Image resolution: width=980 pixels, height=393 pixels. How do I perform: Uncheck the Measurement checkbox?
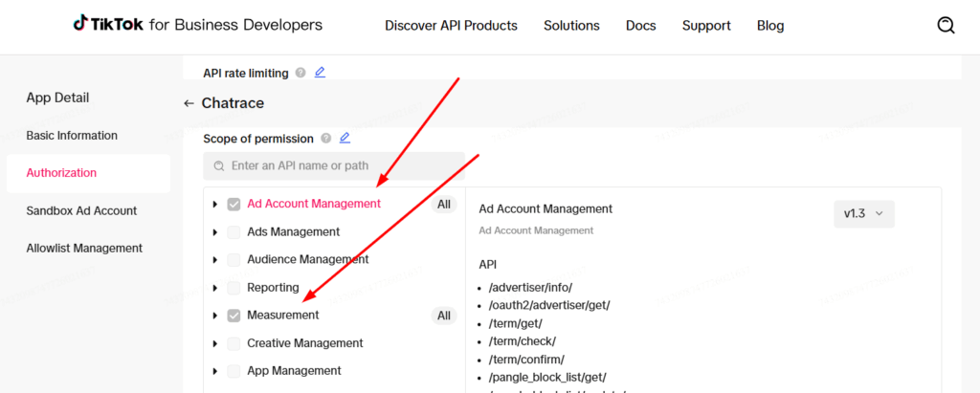234,316
